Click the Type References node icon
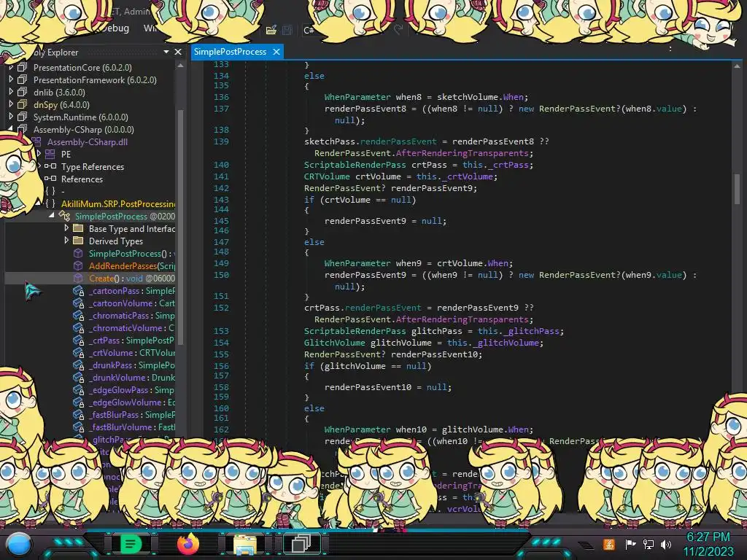Viewport: 747px width, 560px height. click(x=50, y=166)
